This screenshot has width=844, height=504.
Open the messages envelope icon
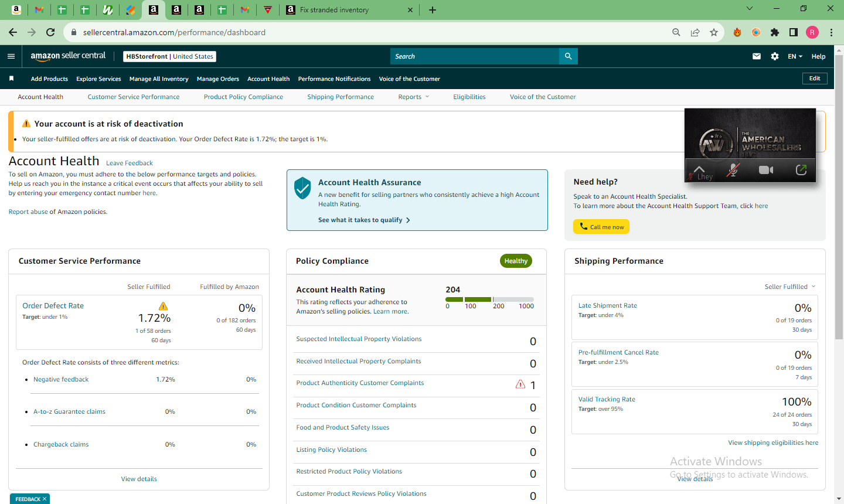[x=757, y=56]
